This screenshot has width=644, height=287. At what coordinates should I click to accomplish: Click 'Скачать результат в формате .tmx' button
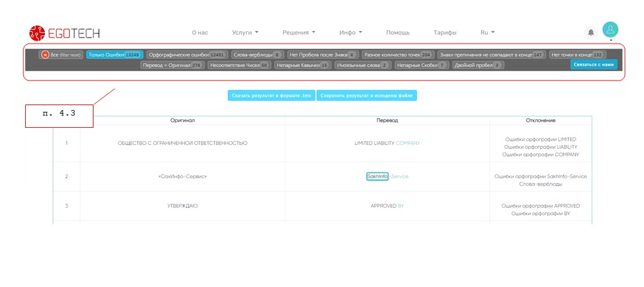(271, 95)
